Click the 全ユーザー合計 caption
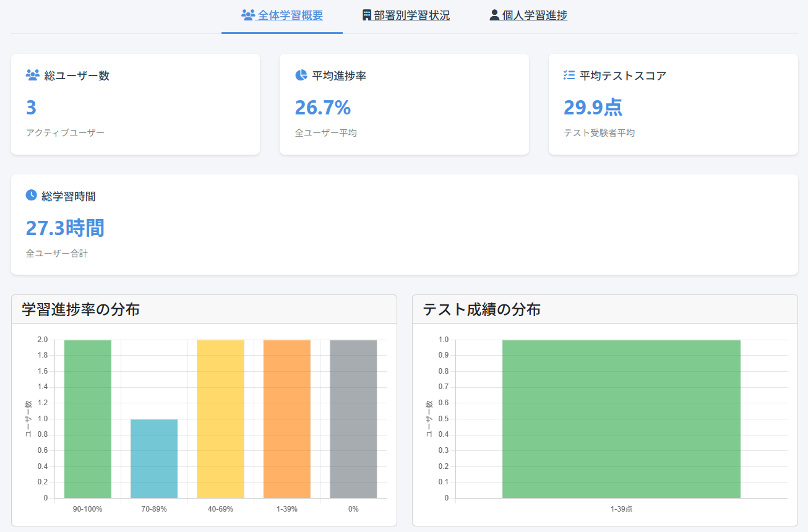The width and height of the screenshot is (808, 532). 57,253
